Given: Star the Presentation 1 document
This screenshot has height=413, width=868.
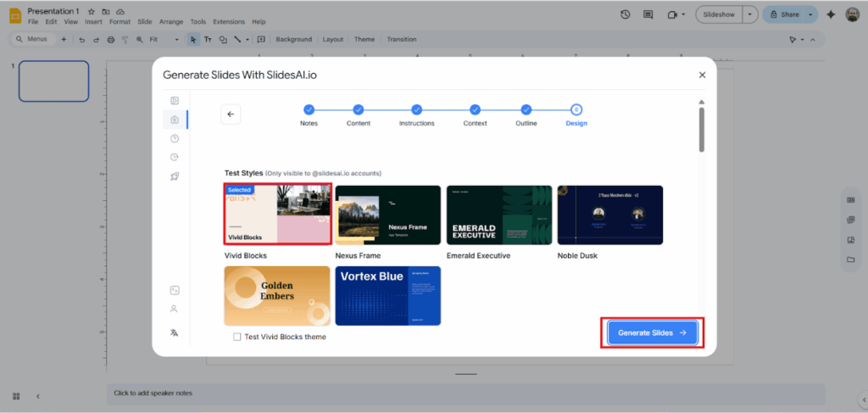Looking at the screenshot, I should 91,11.
